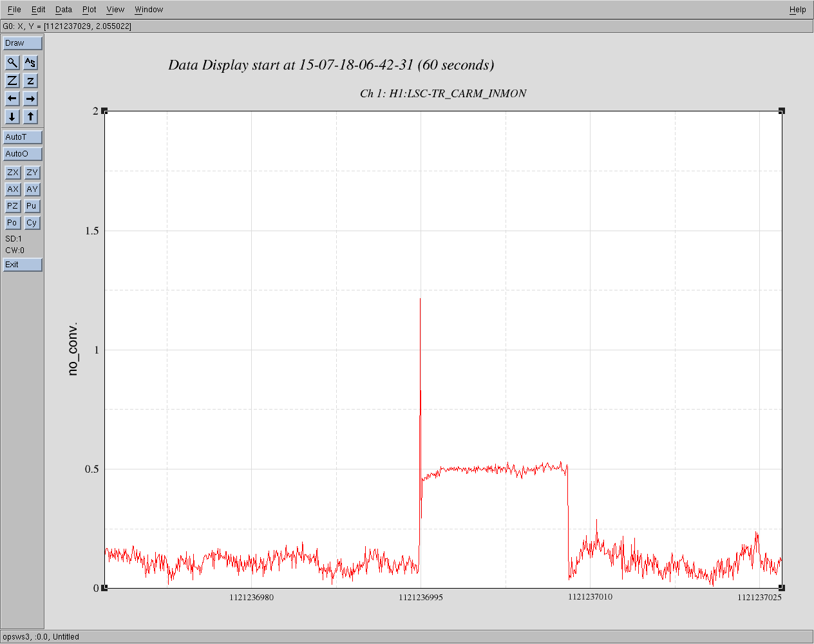Click the red spike peak in the plot

(421, 299)
